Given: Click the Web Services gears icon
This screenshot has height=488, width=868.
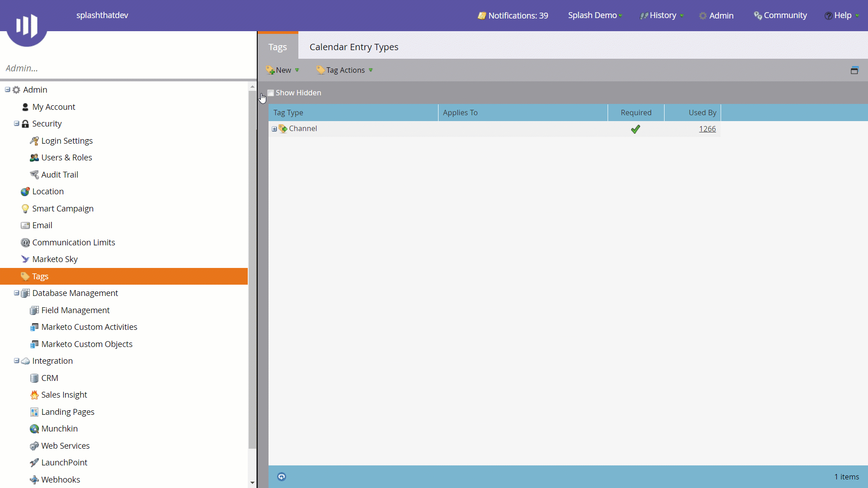Looking at the screenshot, I should pos(34,446).
